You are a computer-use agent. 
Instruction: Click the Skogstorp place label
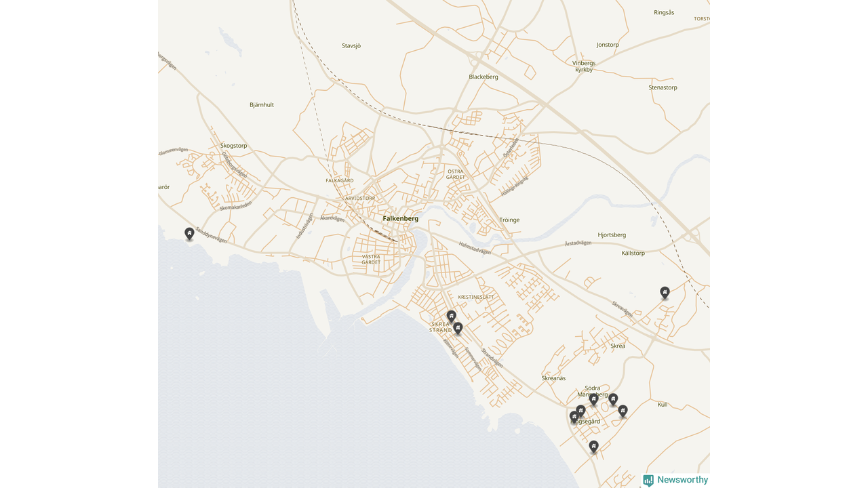pyautogui.click(x=233, y=146)
